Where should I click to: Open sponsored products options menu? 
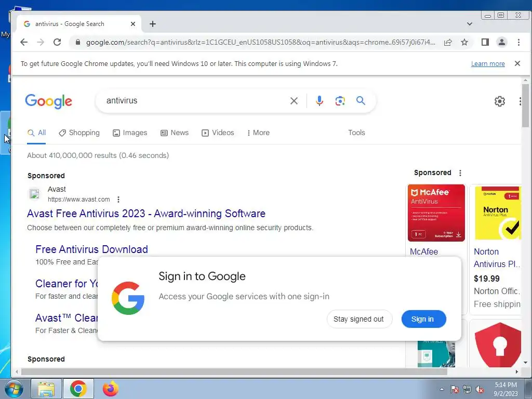(x=460, y=173)
